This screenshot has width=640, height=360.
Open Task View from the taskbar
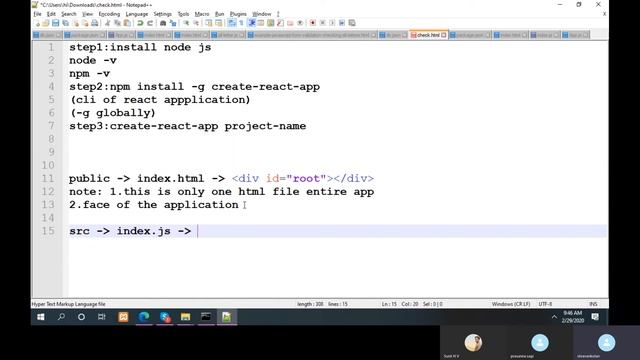(x=102, y=317)
